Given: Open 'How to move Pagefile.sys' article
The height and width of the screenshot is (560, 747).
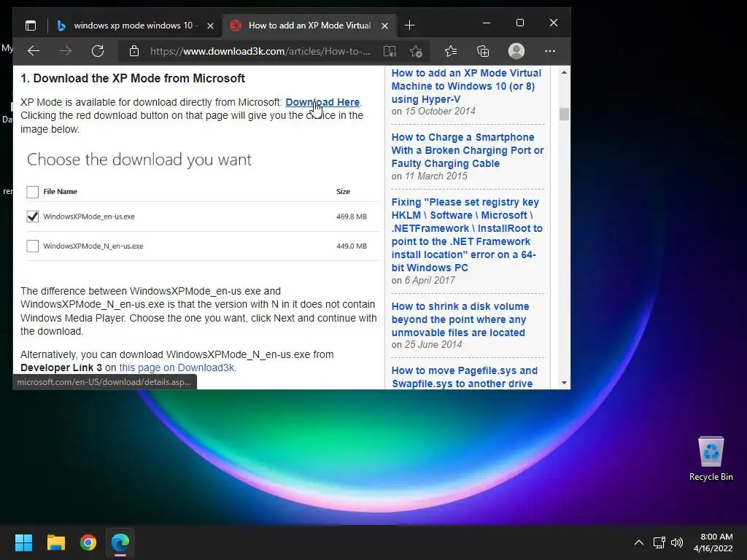Looking at the screenshot, I should pos(465,377).
